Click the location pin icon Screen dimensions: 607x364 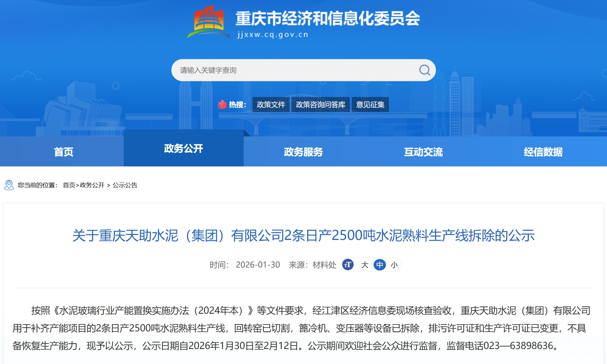coord(9,185)
